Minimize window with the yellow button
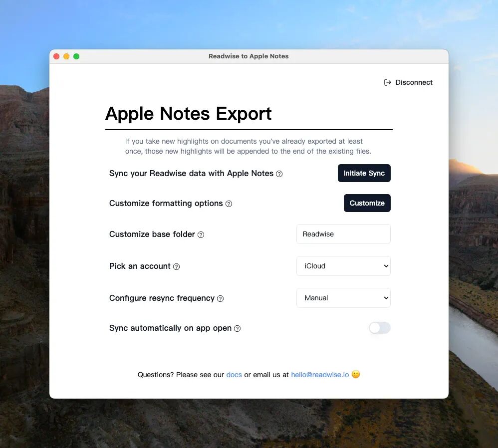Viewport: 498px width, 448px height. (x=66, y=56)
